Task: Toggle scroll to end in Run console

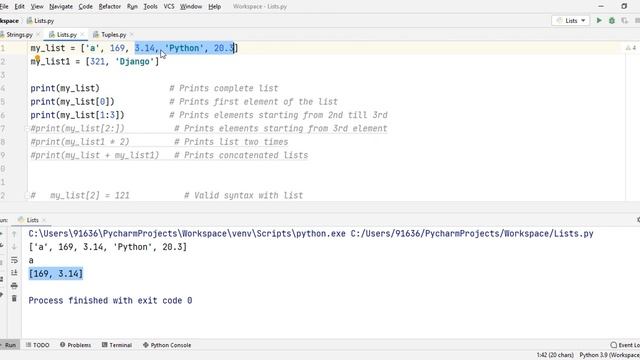Action: [x=14, y=273]
